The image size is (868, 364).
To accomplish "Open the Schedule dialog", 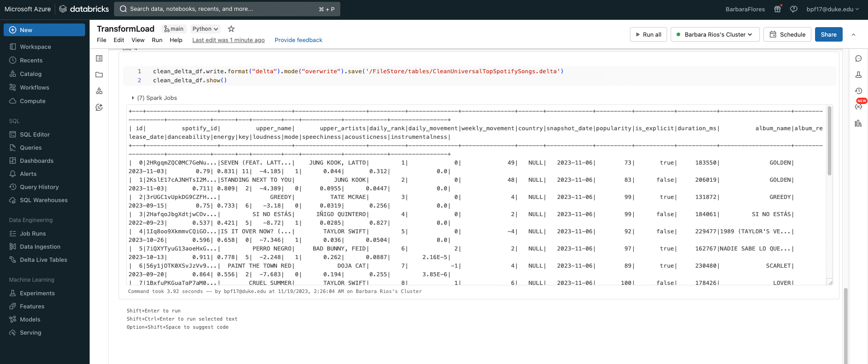I will pos(787,34).
